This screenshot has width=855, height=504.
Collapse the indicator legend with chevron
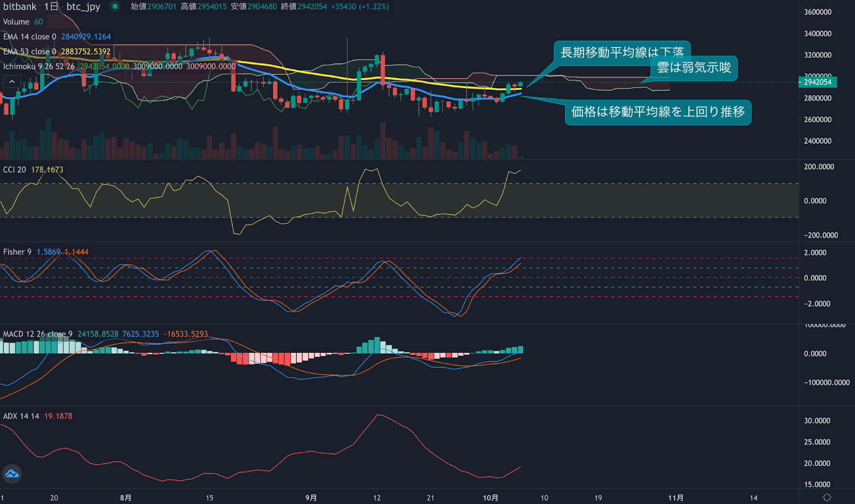[12, 82]
